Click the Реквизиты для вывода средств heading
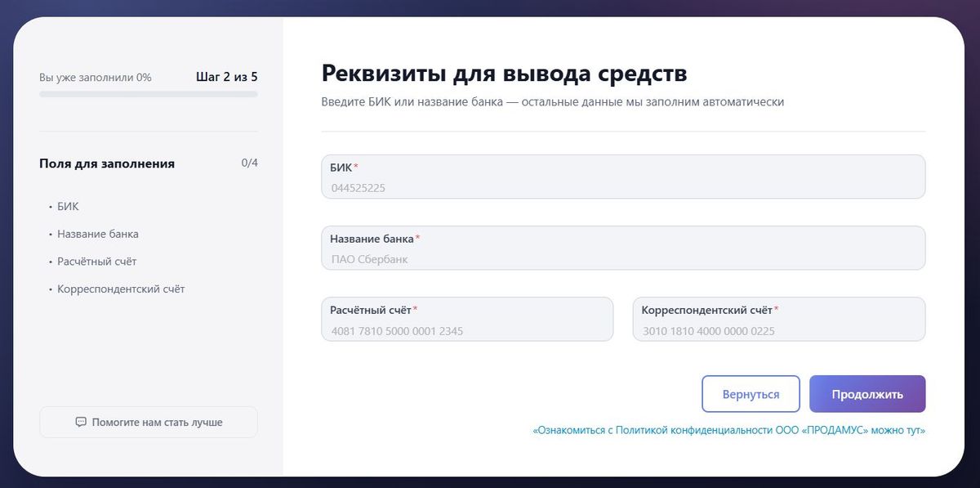Image resolution: width=980 pixels, height=488 pixels. [x=505, y=73]
